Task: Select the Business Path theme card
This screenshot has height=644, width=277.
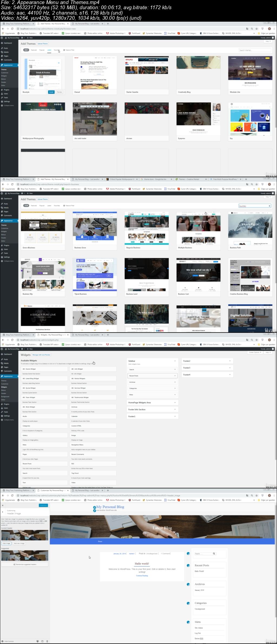Action: pos(250,231)
